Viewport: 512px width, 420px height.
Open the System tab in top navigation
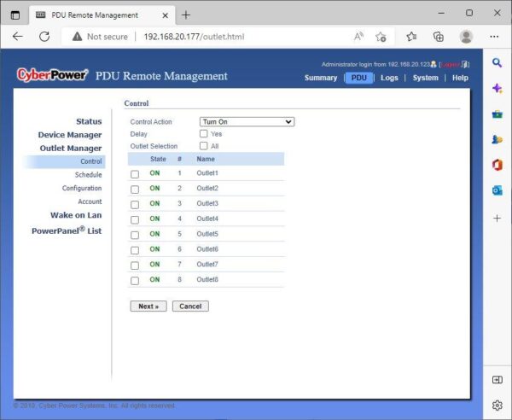coord(425,78)
